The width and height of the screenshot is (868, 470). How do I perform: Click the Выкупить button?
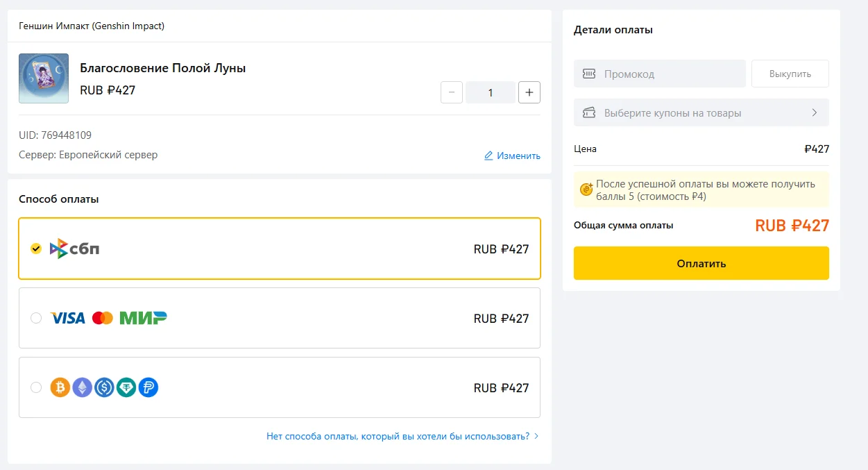click(790, 74)
